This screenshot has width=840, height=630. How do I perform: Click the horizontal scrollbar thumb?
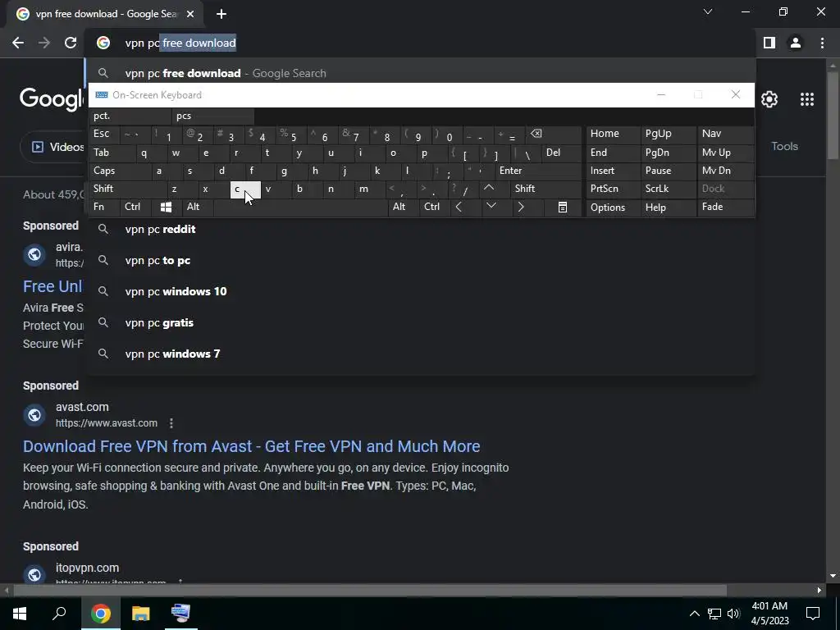370,591
